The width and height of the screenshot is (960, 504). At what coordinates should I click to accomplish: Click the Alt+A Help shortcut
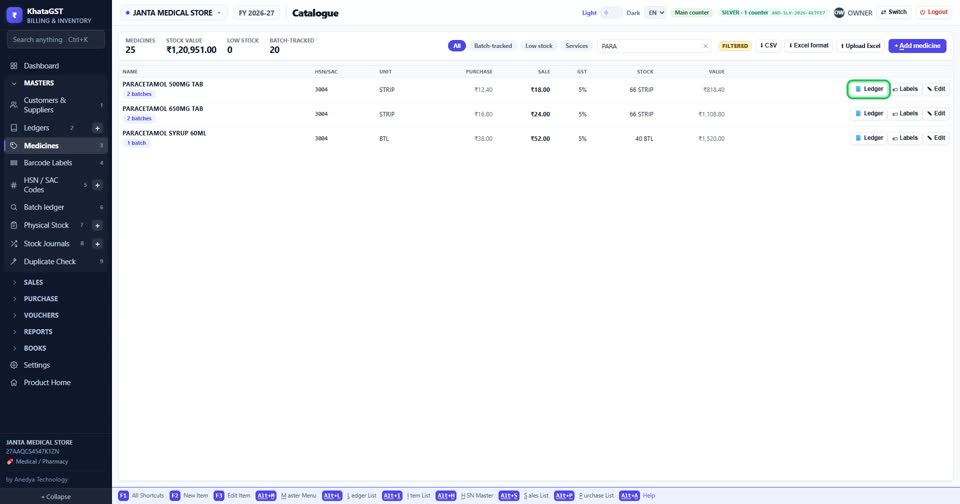tap(637, 495)
